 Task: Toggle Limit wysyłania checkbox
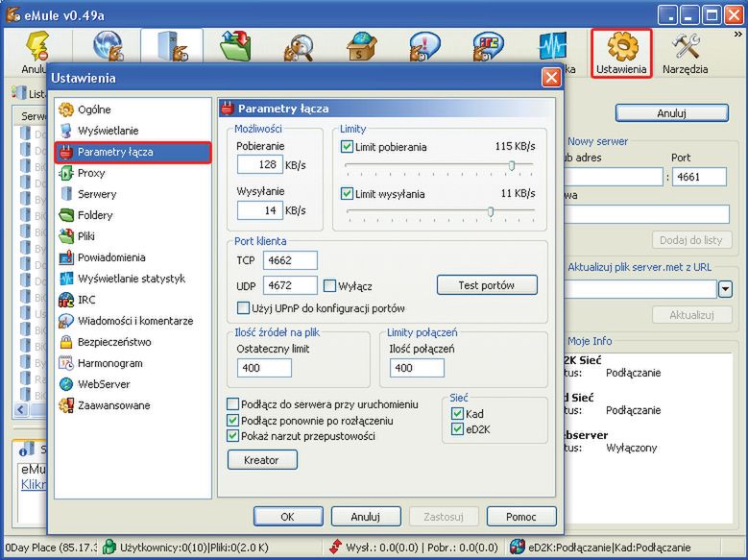(x=347, y=193)
